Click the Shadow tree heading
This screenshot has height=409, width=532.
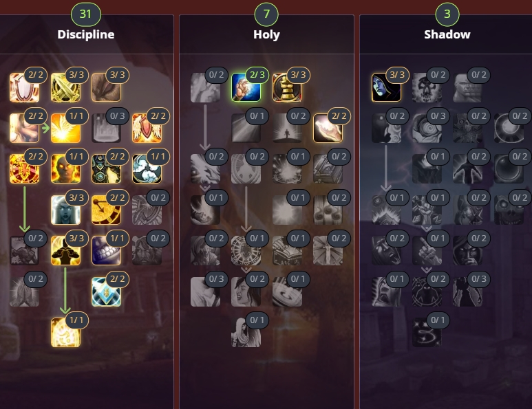447,34
